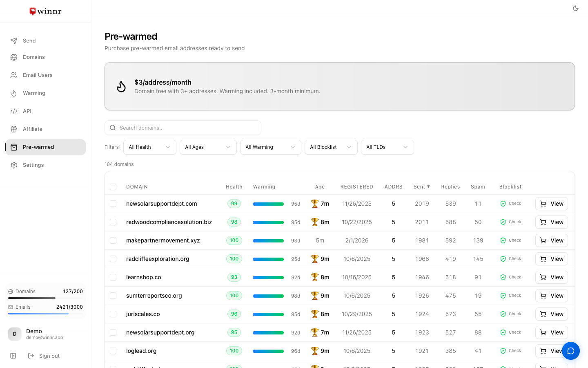Click the winnr logo
This screenshot has width=588, height=368.
pos(45,11)
